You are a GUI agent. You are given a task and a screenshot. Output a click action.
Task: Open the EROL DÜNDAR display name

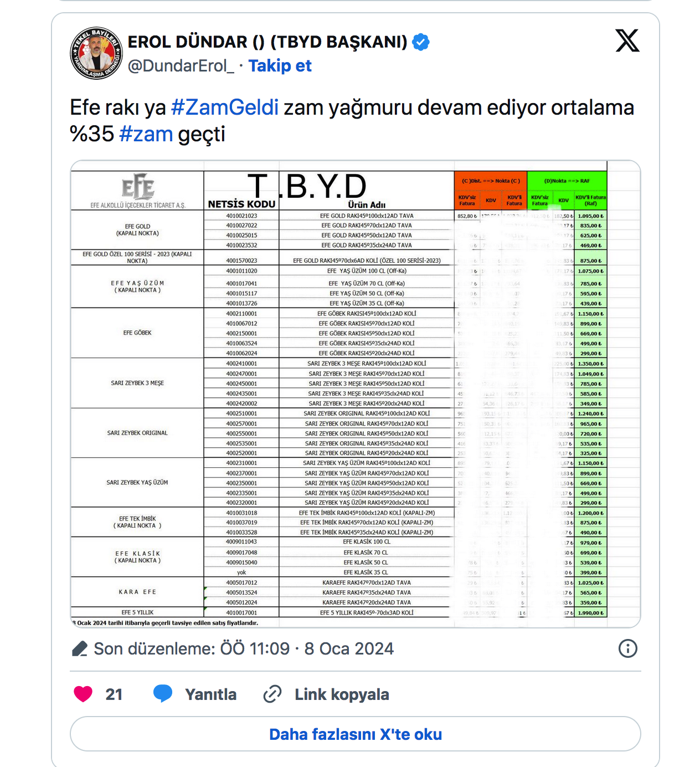[x=267, y=42]
